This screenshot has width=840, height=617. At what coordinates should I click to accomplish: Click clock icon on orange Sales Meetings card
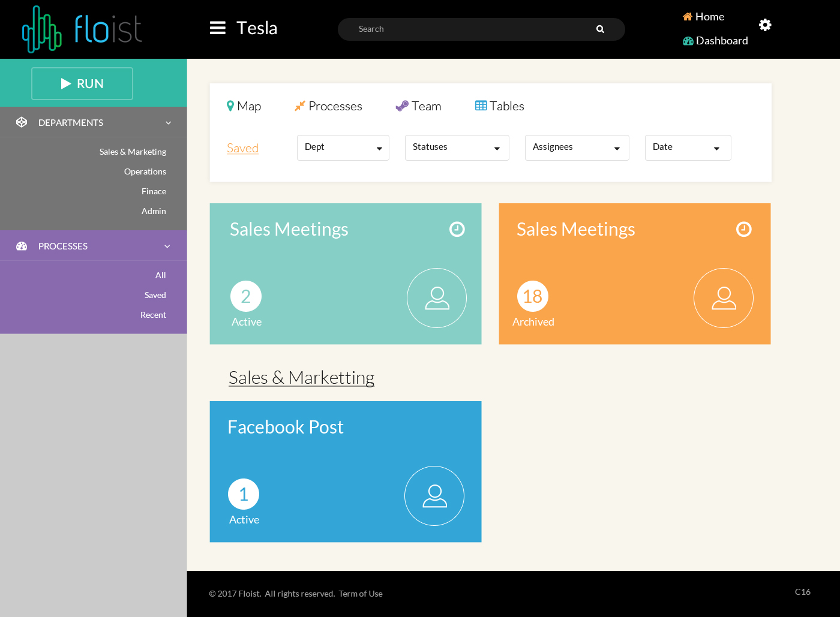pos(744,229)
